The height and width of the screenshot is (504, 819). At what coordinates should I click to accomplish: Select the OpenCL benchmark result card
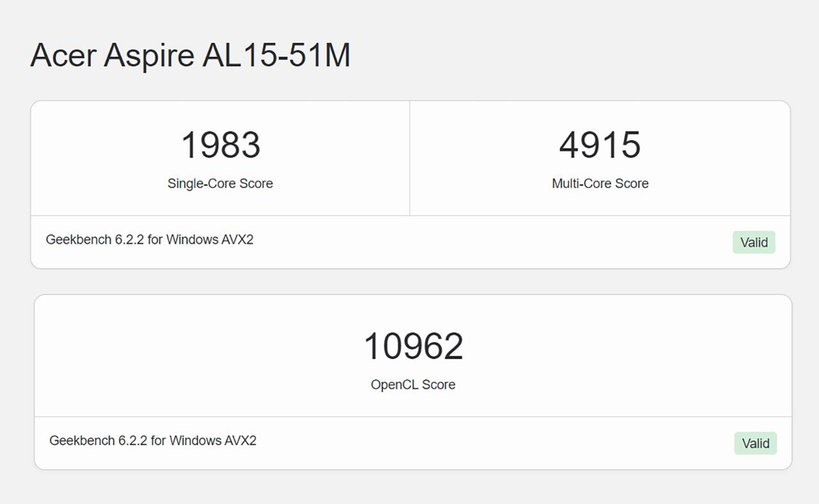click(409, 381)
